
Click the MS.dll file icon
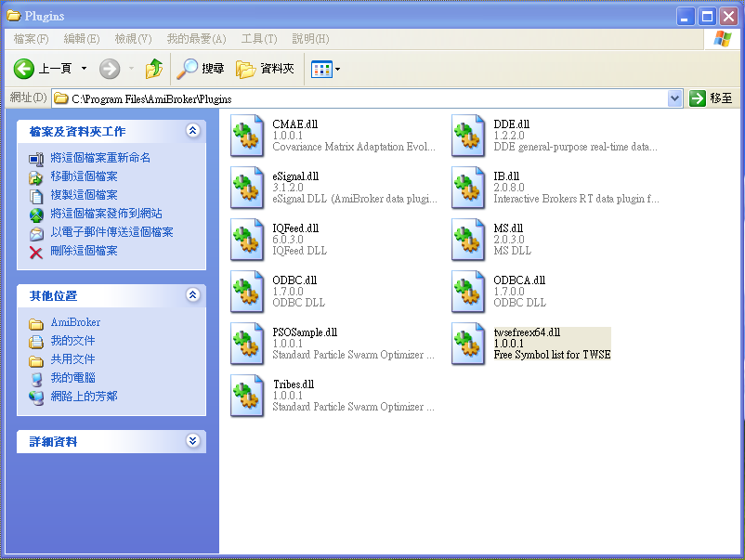coord(468,240)
